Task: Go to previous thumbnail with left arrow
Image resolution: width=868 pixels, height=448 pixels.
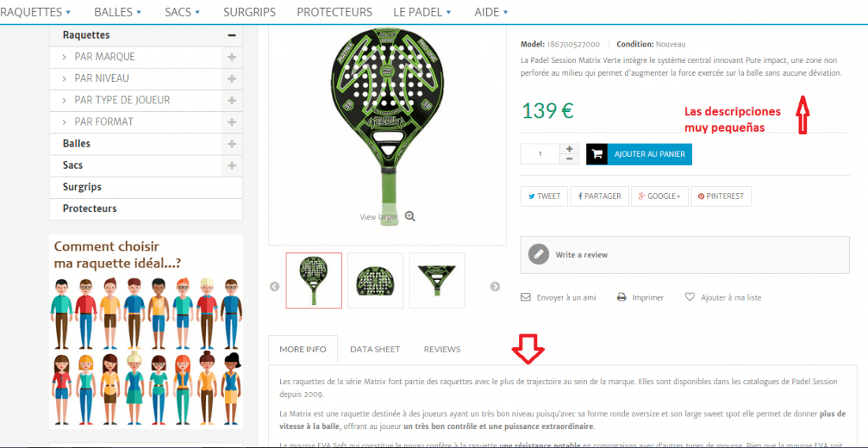Action: [x=275, y=286]
